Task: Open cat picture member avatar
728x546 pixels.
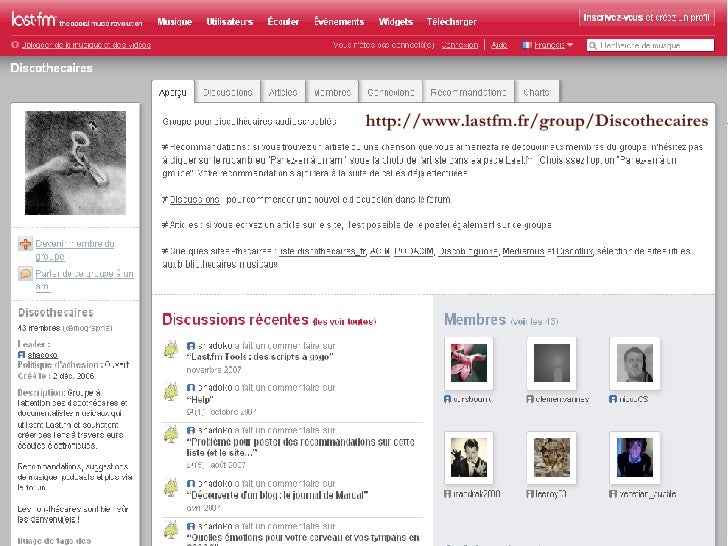Action: [552, 458]
